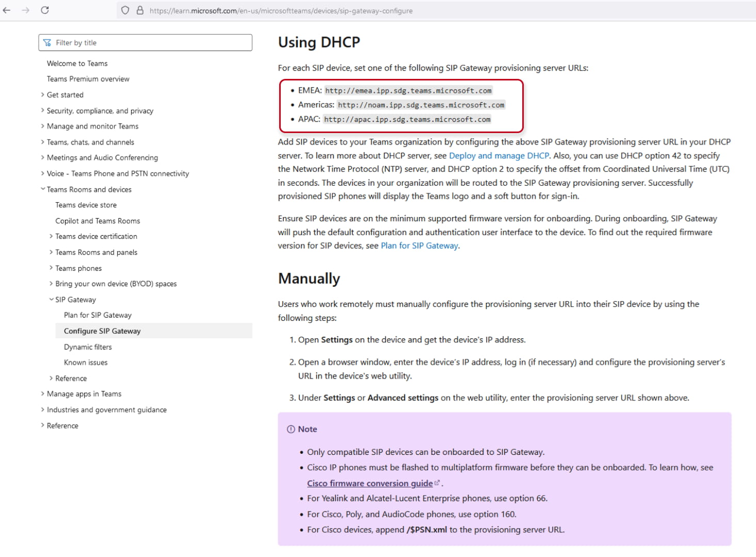Click the 'use option 160' note line
The image size is (756, 557).
412,514
